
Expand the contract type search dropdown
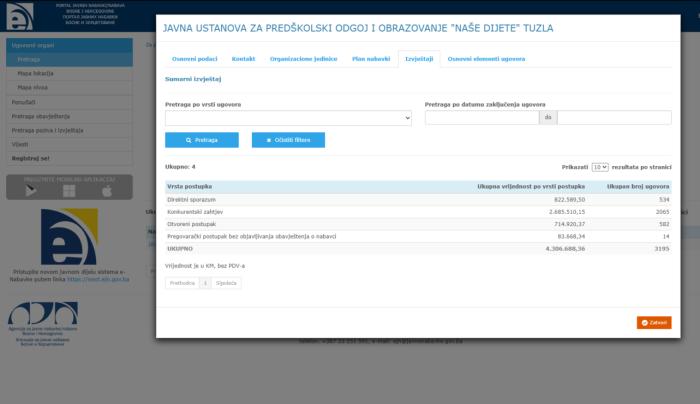pyautogui.click(x=288, y=118)
